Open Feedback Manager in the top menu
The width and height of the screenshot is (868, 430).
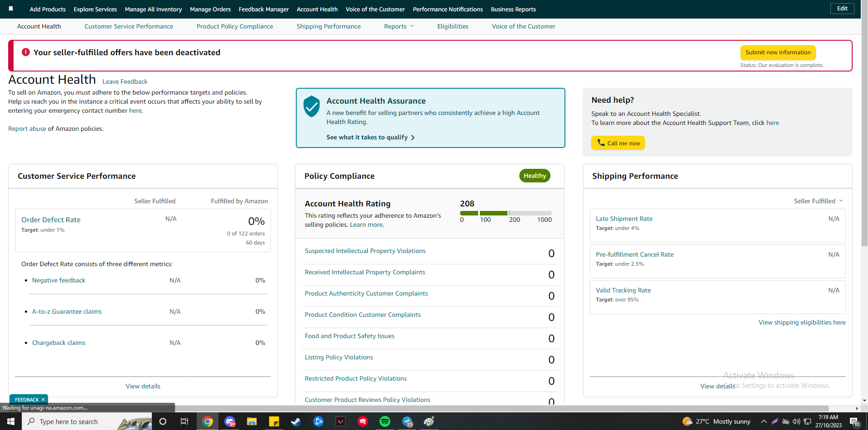tap(264, 9)
